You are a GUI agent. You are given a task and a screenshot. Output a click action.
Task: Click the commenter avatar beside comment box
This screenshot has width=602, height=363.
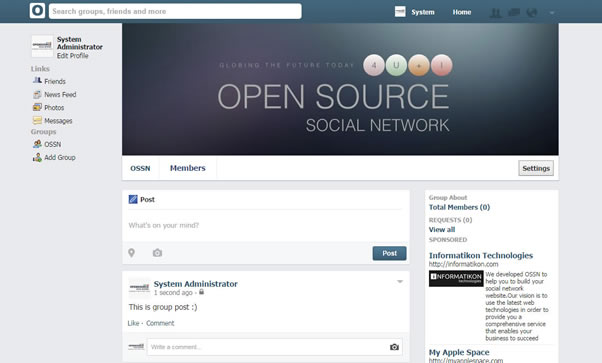136,346
